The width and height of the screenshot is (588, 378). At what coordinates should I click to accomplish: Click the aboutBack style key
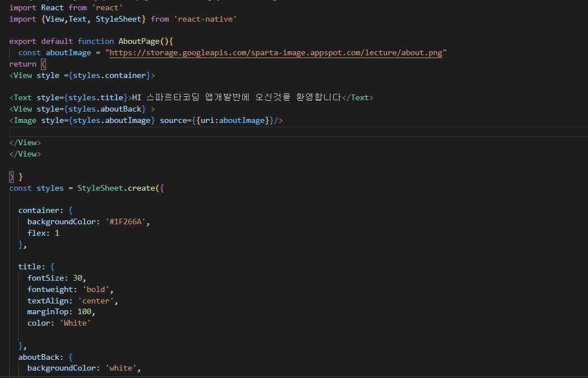coord(39,357)
